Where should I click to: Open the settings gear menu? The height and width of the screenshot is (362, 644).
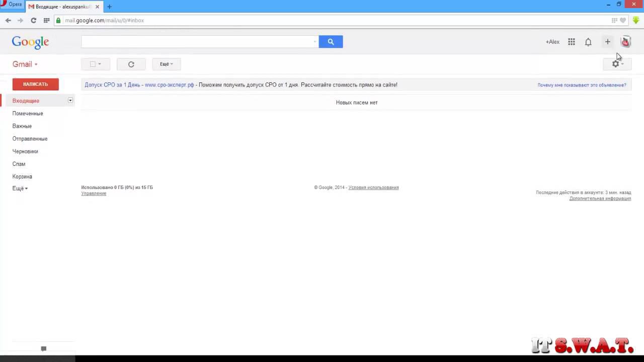617,64
